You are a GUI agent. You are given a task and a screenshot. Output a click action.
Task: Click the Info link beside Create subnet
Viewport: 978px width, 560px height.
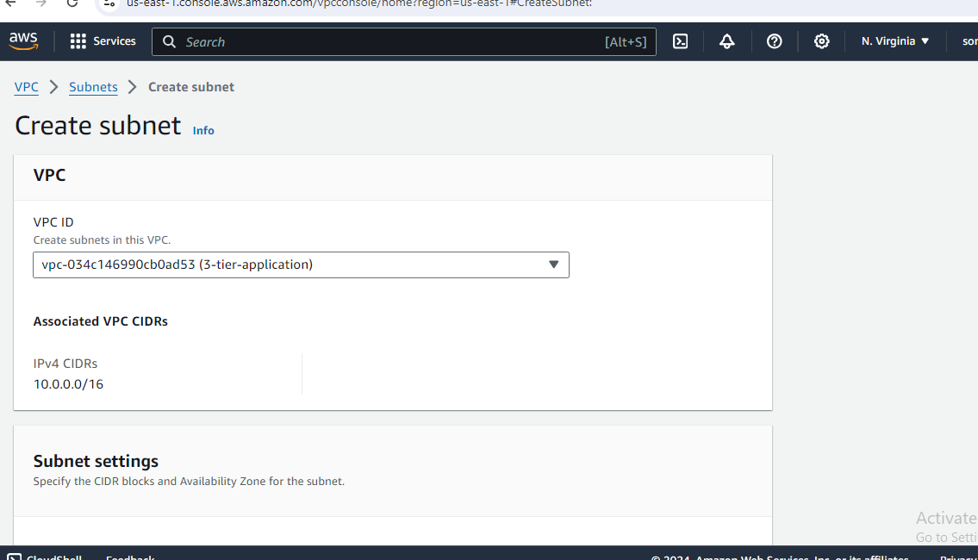coord(203,130)
